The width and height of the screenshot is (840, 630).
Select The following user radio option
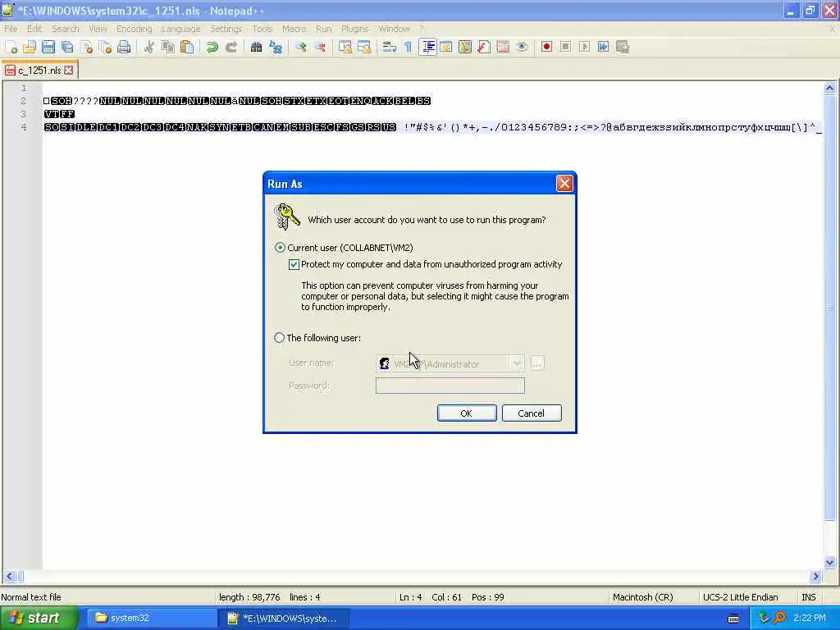coord(279,338)
